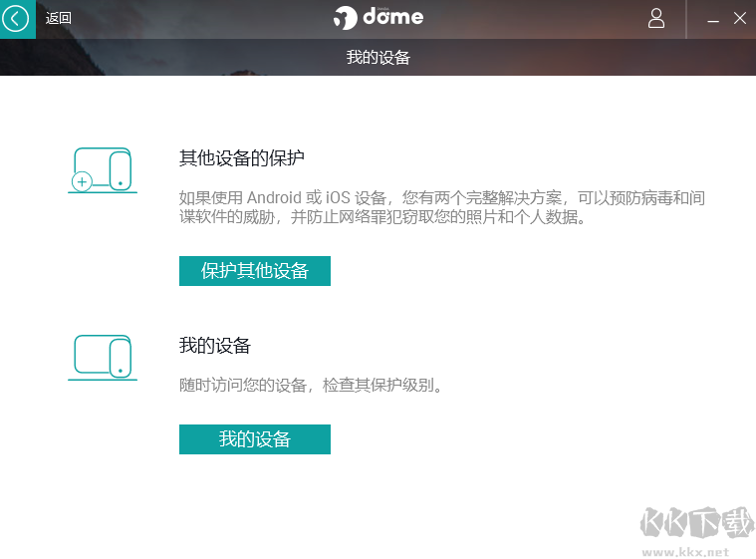Close the Panda Dome window
The image size is (756, 559).
pos(740,18)
